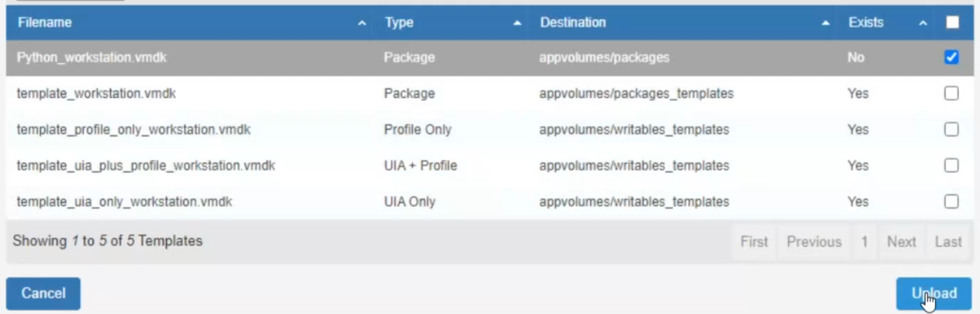Click the Destination column sort arrow

coord(825,23)
